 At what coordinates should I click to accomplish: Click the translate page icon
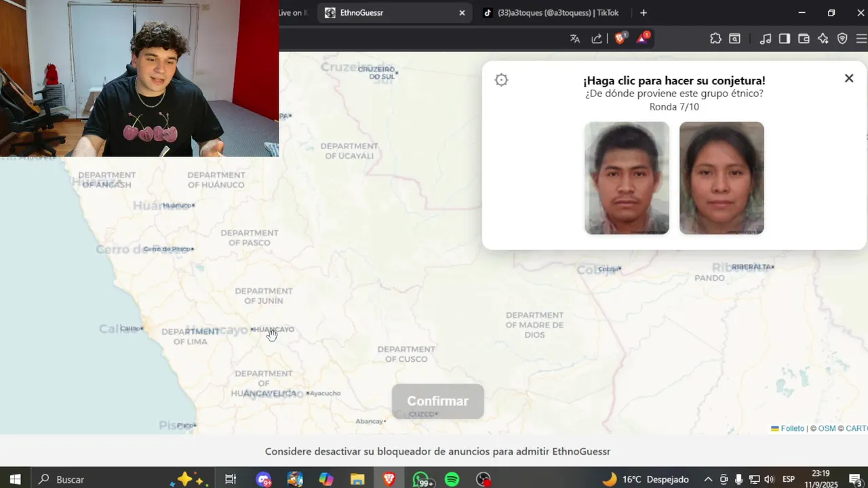tap(575, 39)
